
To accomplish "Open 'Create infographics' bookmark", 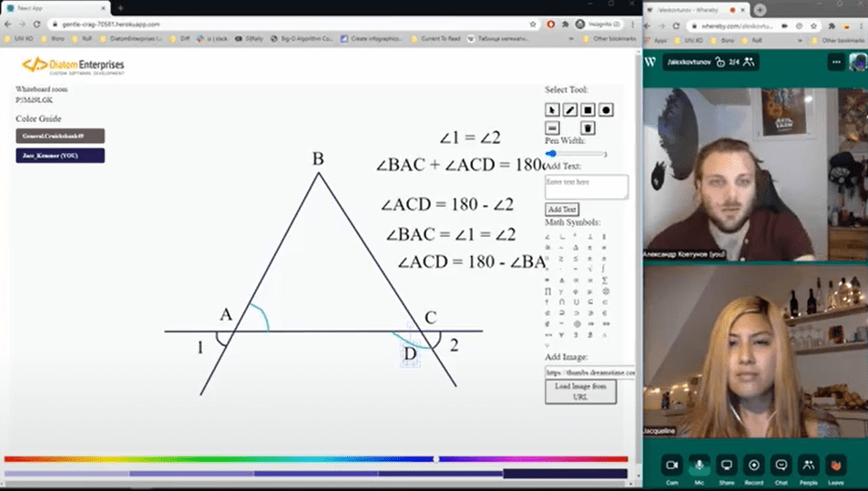I will 371,39.
